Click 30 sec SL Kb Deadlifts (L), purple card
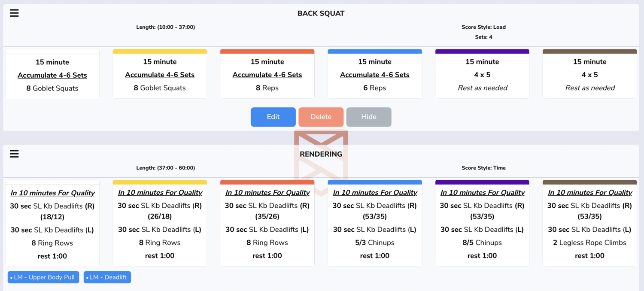 tap(482, 230)
